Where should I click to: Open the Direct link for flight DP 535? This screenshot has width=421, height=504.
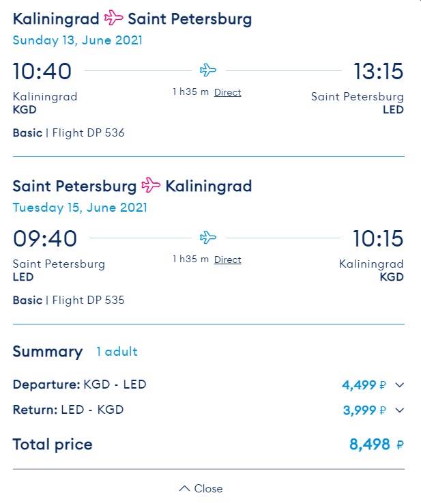coord(228,260)
